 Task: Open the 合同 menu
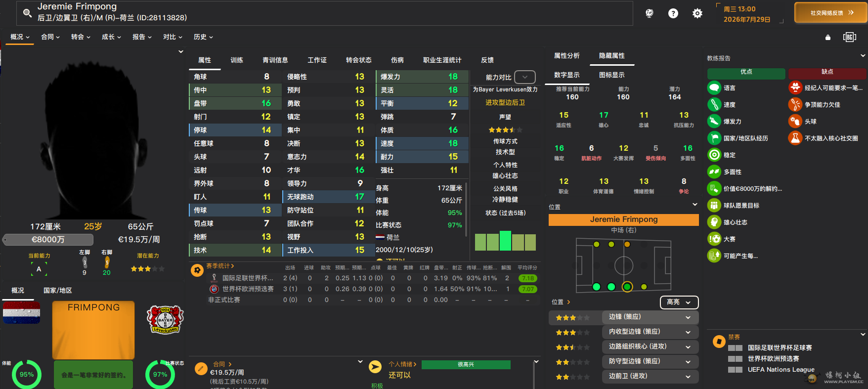click(x=50, y=37)
